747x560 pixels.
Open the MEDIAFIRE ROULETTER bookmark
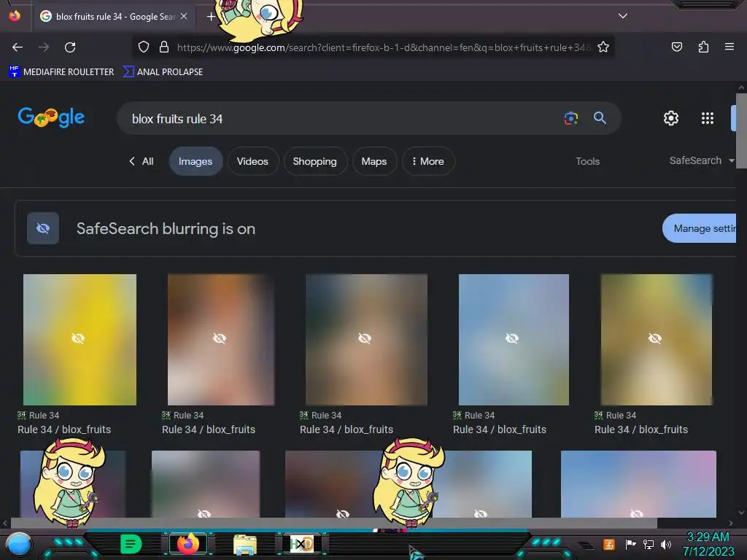tap(61, 72)
